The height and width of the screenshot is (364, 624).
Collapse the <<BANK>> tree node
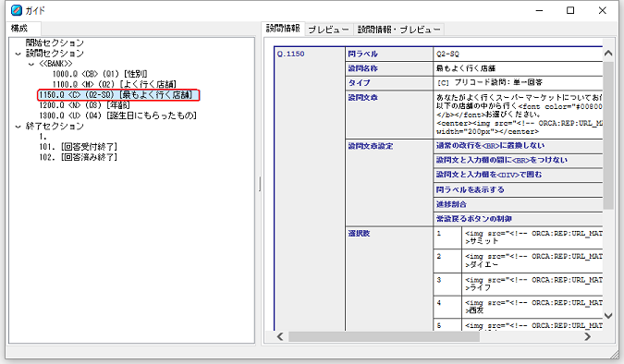tap(31, 64)
